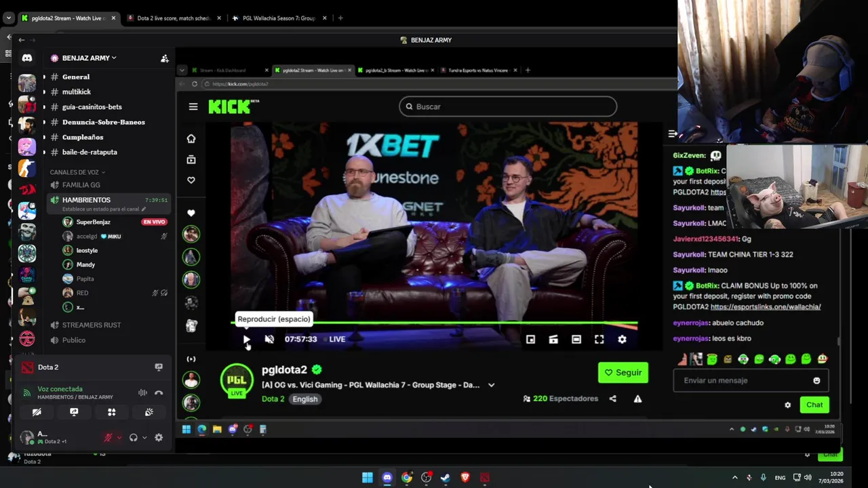Open chat settings gear beside the Chat button
Image resolution: width=868 pixels, height=488 pixels.
[x=787, y=405]
